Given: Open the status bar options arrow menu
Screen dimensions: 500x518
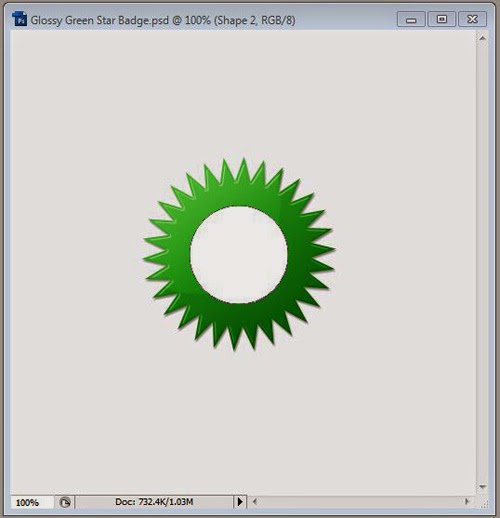Looking at the screenshot, I should pos(240,501).
